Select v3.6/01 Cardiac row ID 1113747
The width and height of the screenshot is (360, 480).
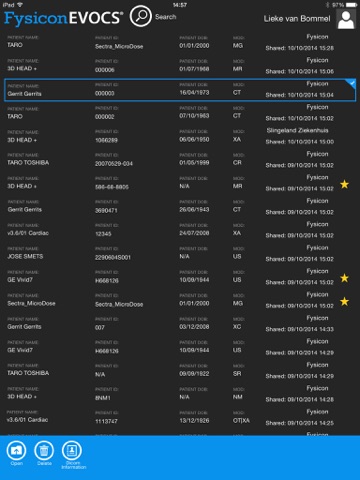[x=180, y=418]
